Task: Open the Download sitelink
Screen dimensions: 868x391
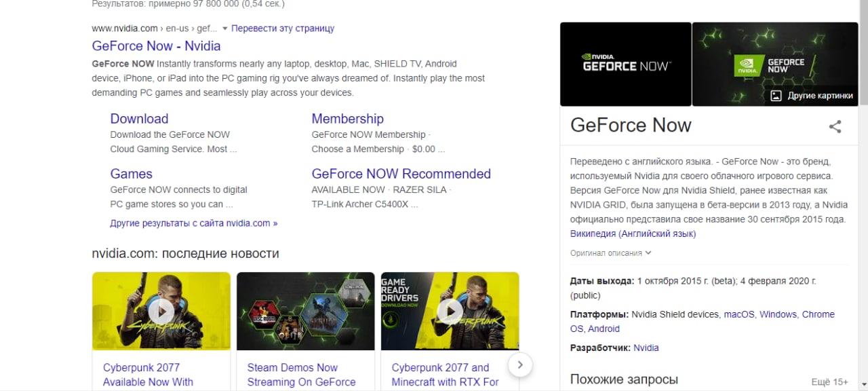Action: 139,119
